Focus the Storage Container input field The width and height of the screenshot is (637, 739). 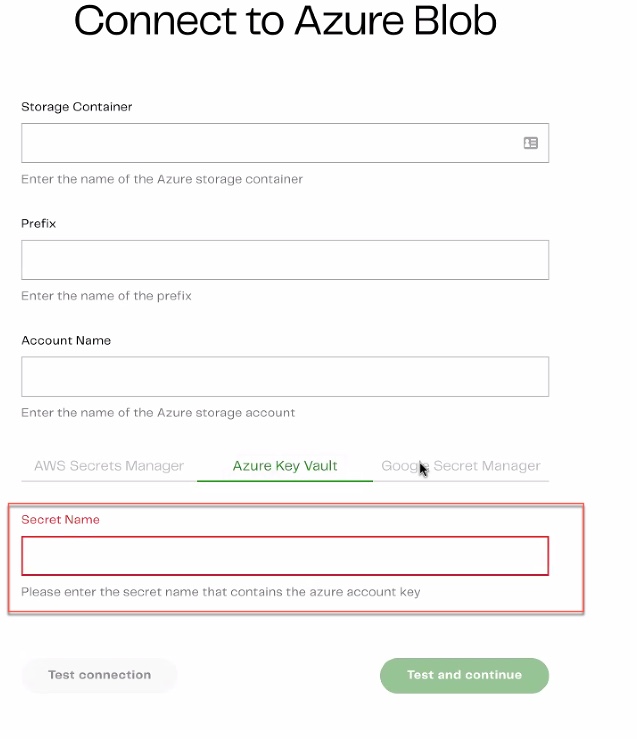tap(285, 143)
